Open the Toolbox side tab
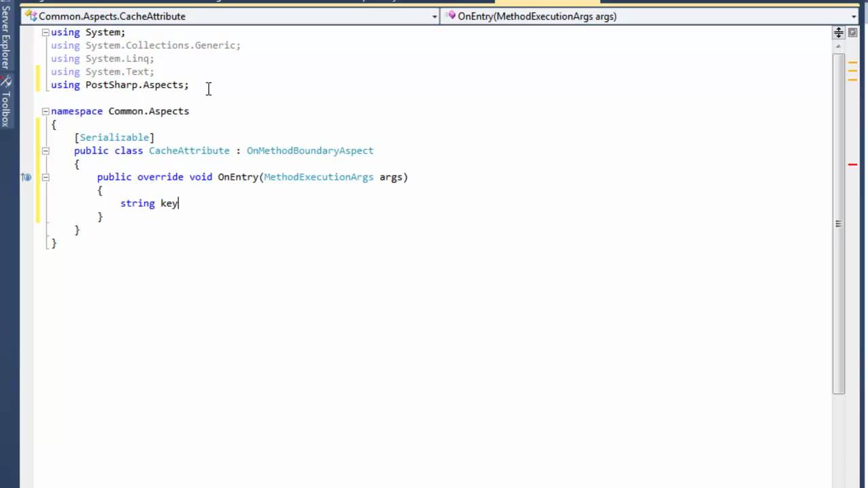 pos(6,108)
